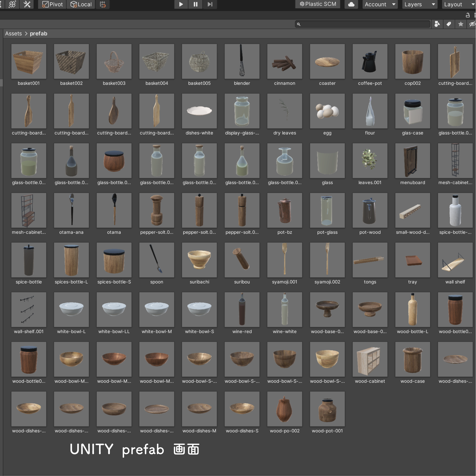Open the Layers dropdown

coord(420,4)
